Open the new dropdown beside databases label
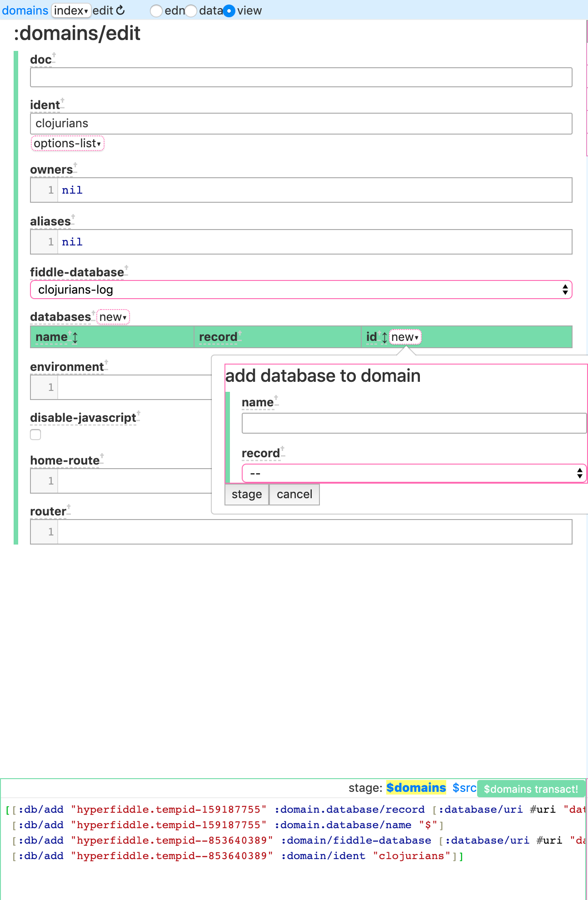 click(113, 317)
